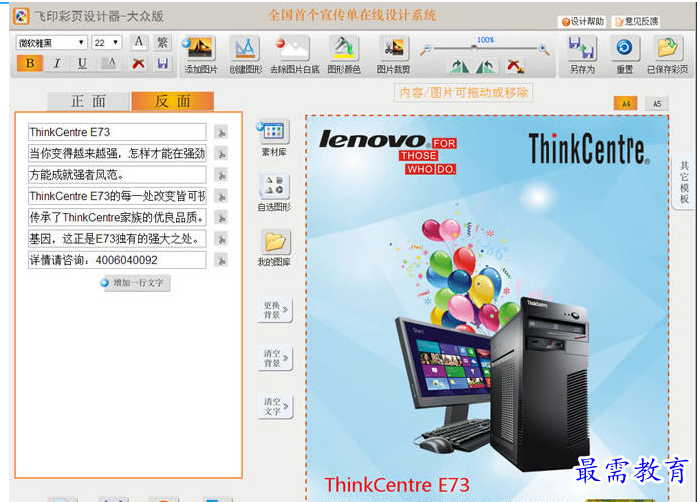Viewport: 697px width, 502px height.
Task: Click the 'ThinkCentre E73' text input field
Action: 117,132
